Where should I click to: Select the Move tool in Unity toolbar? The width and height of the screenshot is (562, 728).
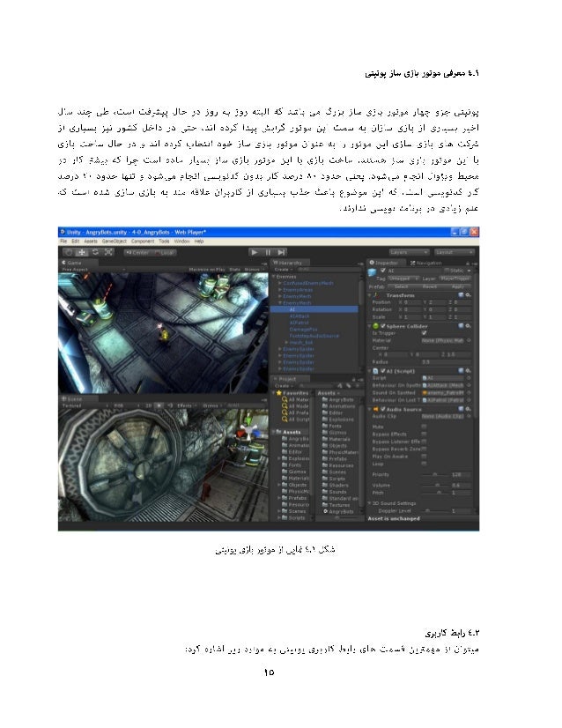click(x=82, y=252)
